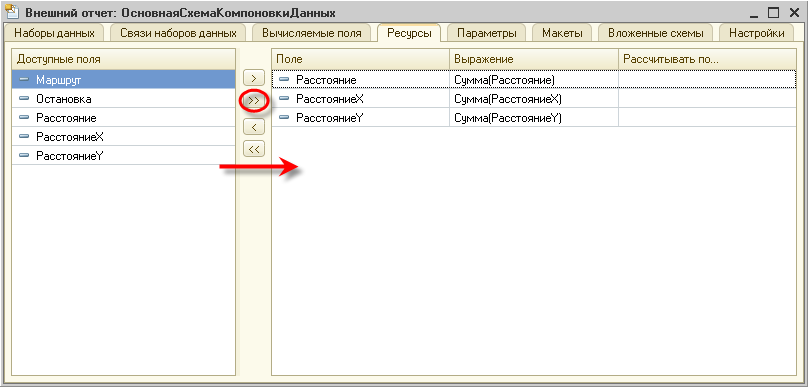The width and height of the screenshot is (808, 387).
Task: Click the icon beside РасстояниеY in available fields
Action: pos(24,156)
